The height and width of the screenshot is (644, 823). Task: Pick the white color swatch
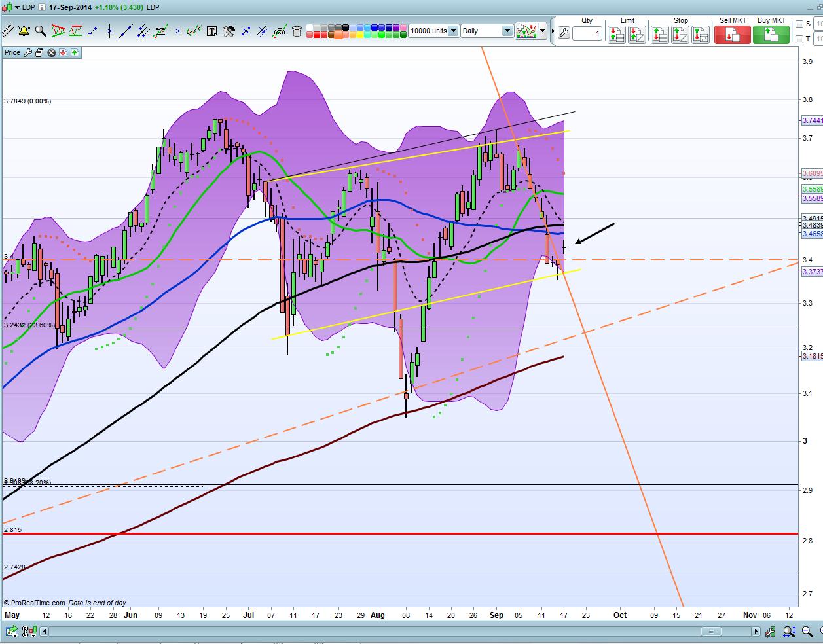(308, 27)
